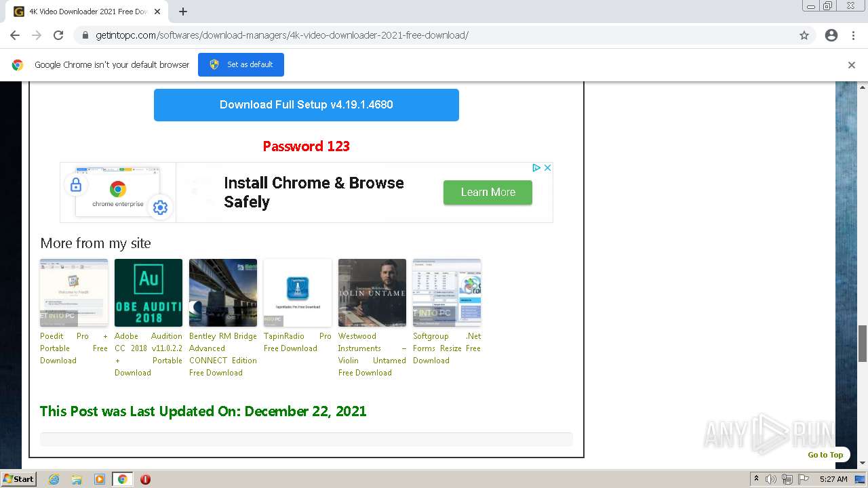Open the Westwood Instruments Violin thumbnail

point(372,293)
